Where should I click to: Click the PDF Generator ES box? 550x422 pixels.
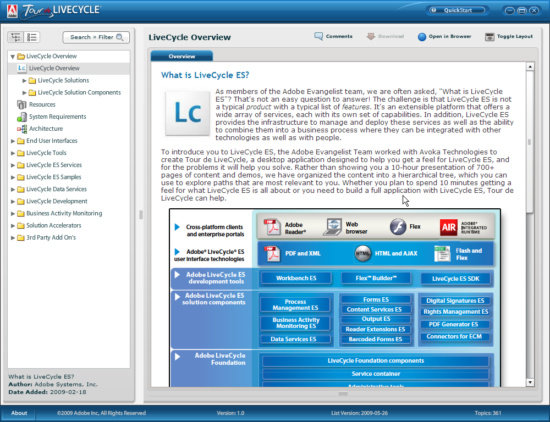[x=455, y=324]
